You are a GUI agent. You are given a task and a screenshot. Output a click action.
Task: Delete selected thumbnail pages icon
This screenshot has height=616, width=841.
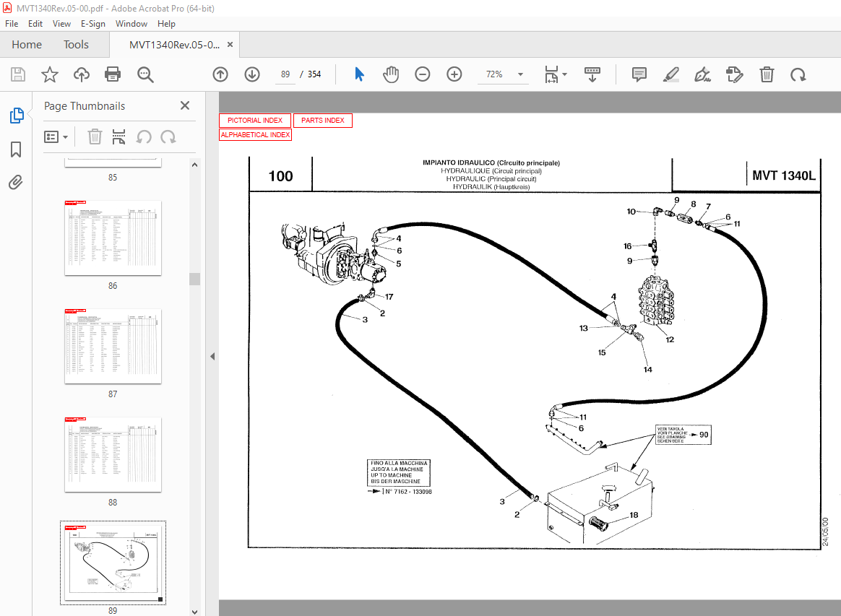pos(95,137)
